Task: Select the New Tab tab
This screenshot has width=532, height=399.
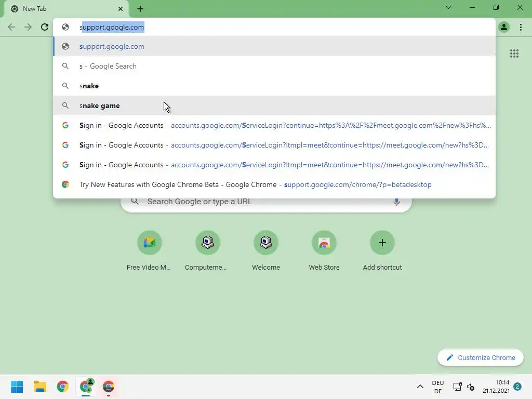Action: [66, 9]
